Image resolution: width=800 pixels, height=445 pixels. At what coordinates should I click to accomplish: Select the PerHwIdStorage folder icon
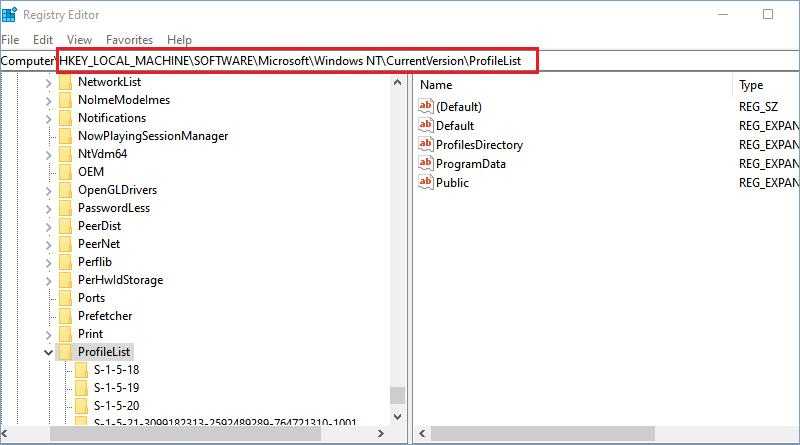[65, 280]
